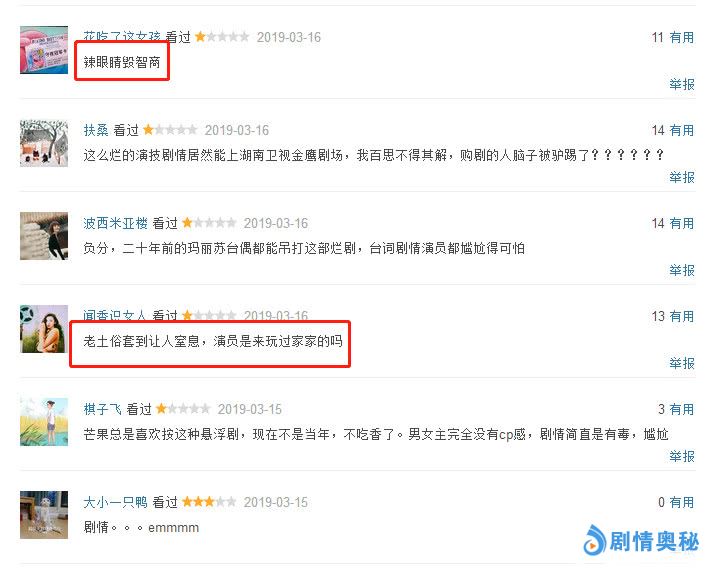Open 扶桑 user profile link

point(96,130)
